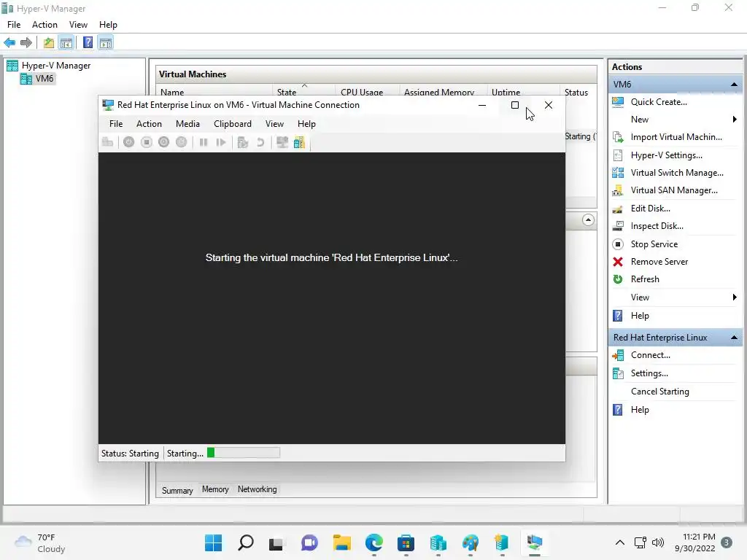The width and height of the screenshot is (747, 560).
Task: Collapse the VM6 actions section
Action: [x=734, y=85]
